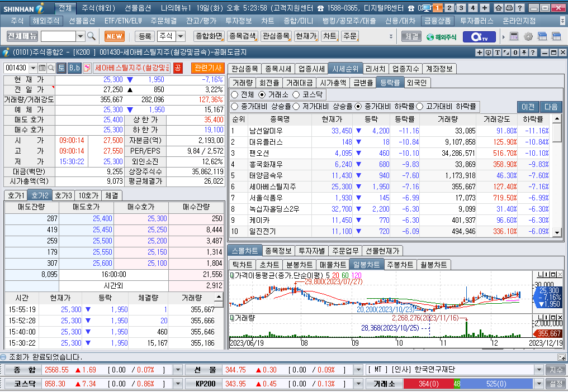Click the 지수 button at bottom right

(x=556, y=370)
